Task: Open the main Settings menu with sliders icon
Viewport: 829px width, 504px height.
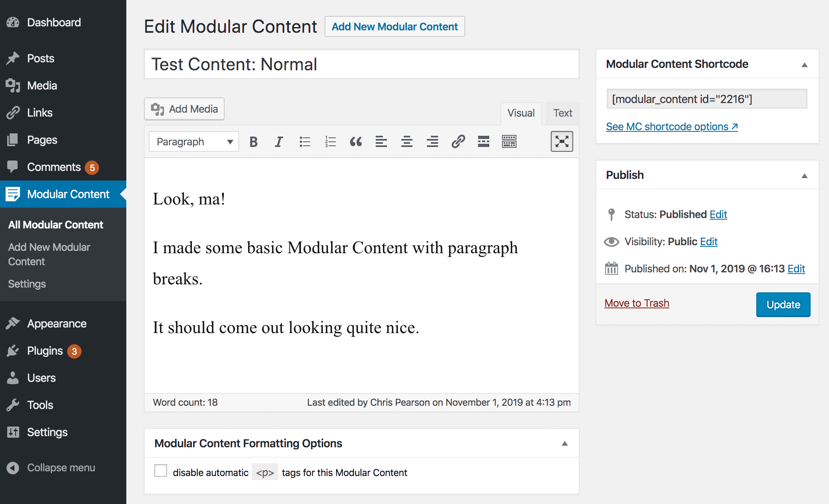Action: (x=63, y=432)
